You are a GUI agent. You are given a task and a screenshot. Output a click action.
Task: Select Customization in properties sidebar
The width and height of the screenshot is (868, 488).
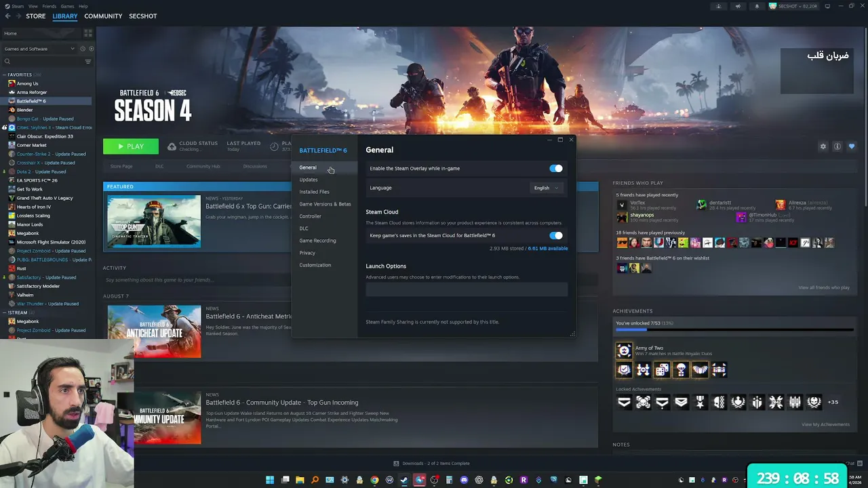[x=315, y=265]
